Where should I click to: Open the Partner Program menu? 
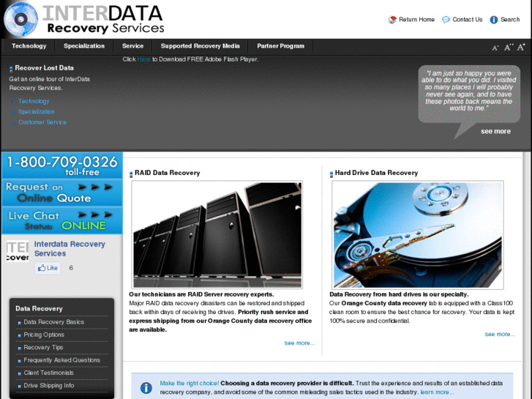click(x=280, y=46)
